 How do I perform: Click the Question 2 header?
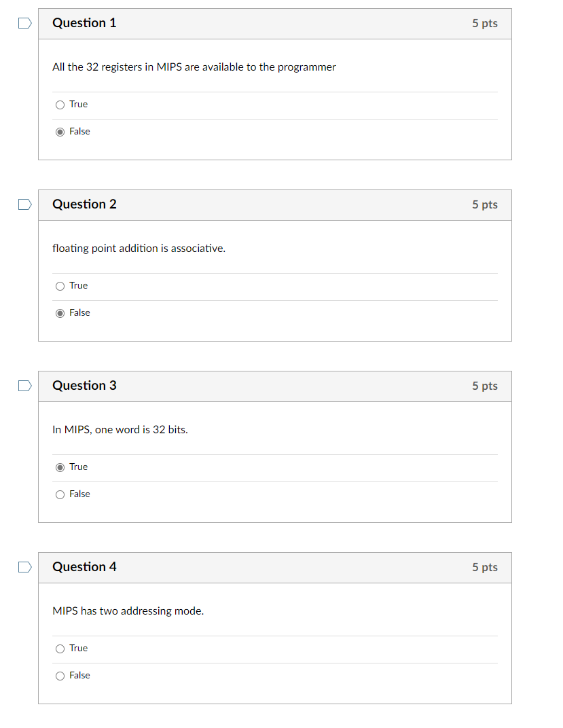[84, 204]
